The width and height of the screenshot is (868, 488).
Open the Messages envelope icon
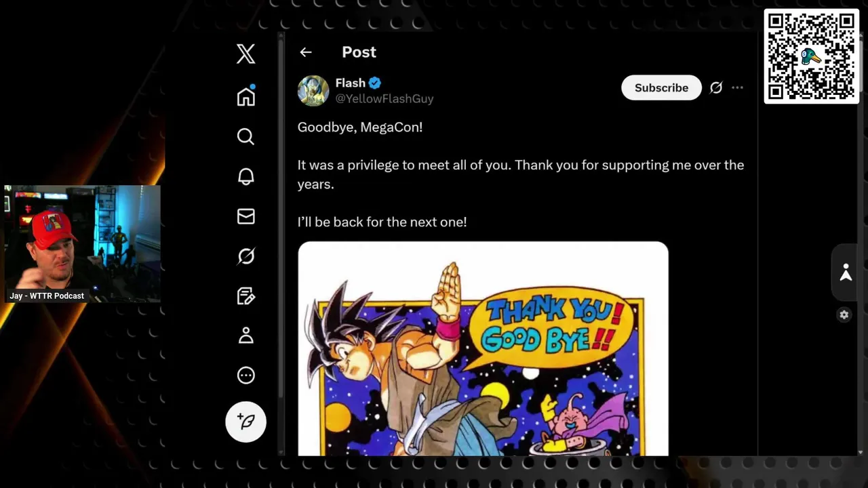(245, 216)
